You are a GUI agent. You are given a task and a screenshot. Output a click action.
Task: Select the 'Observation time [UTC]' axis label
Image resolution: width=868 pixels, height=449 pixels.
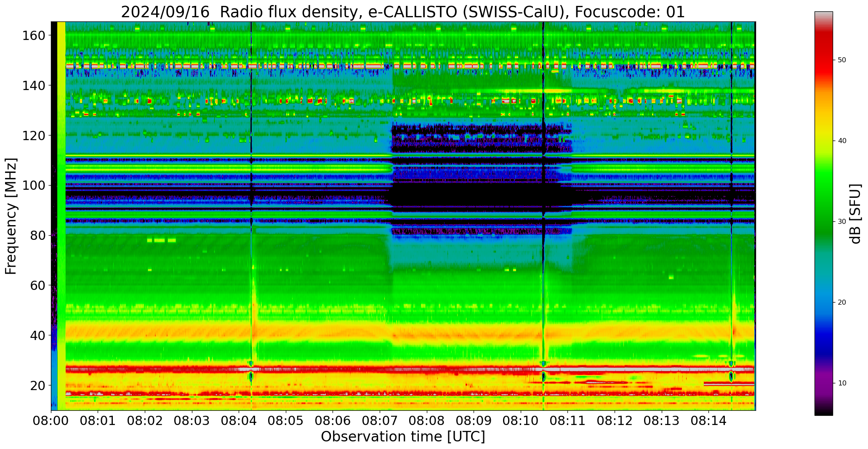tap(403, 436)
